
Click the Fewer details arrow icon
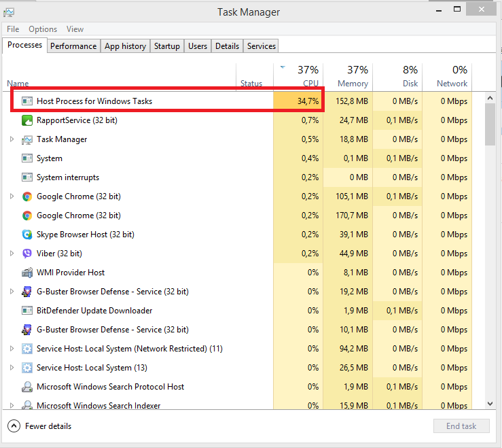tap(14, 426)
